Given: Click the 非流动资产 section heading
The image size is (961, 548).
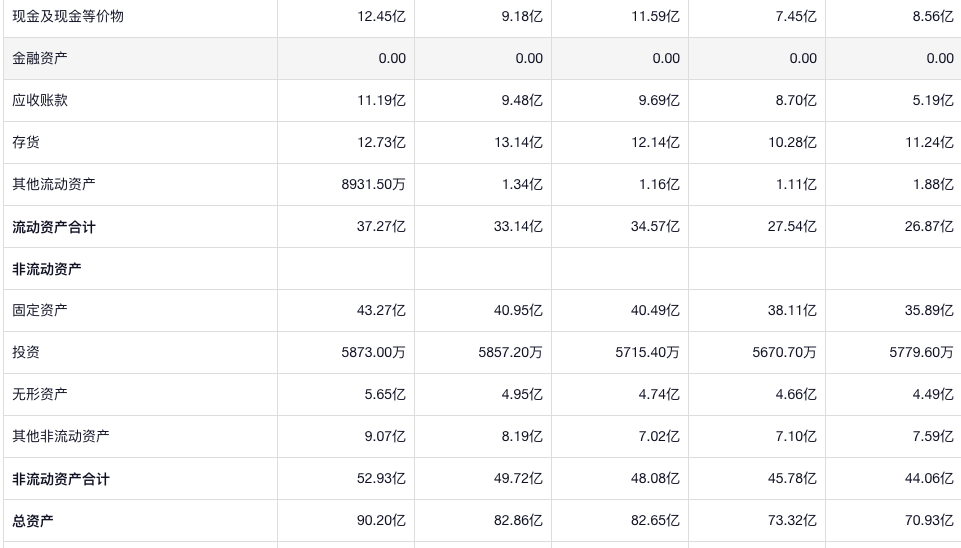Looking at the screenshot, I should (47, 269).
